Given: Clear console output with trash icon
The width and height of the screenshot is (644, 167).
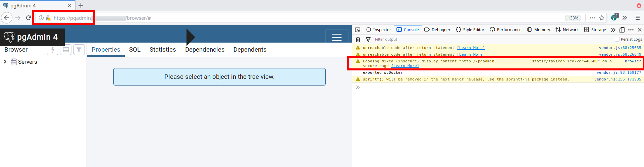Looking at the screenshot, I should (358, 40).
